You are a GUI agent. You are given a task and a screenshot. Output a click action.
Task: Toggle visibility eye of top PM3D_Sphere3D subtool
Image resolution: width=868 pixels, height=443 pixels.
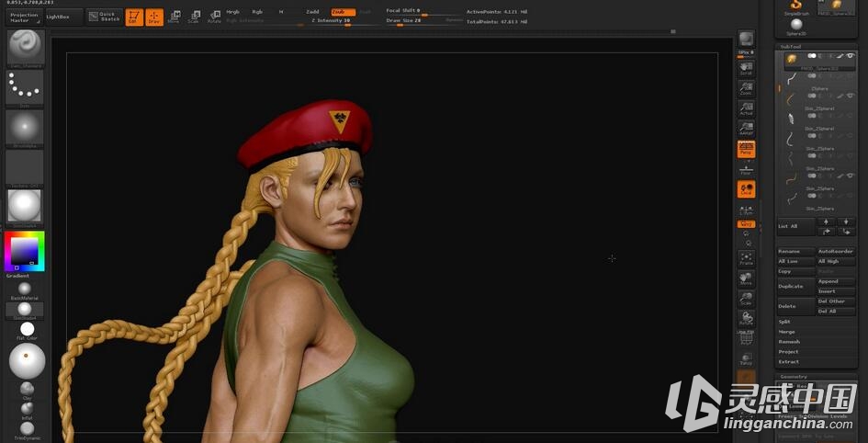[851, 56]
